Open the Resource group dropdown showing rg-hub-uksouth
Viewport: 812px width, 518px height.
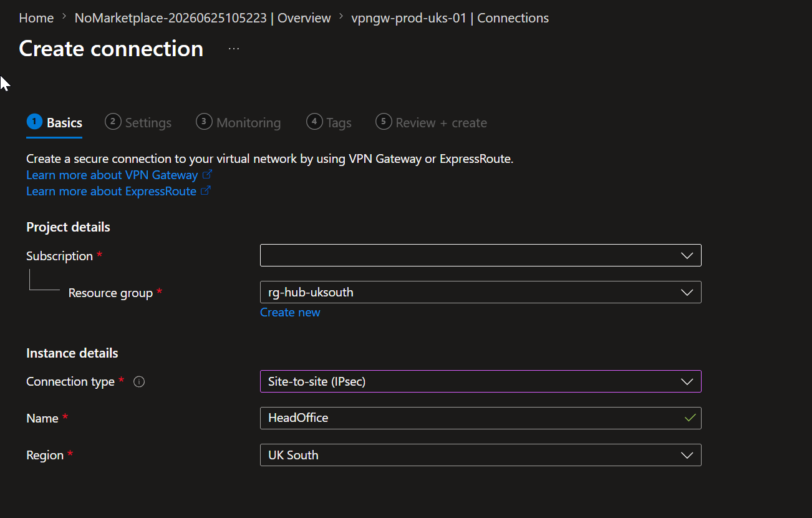(480, 292)
